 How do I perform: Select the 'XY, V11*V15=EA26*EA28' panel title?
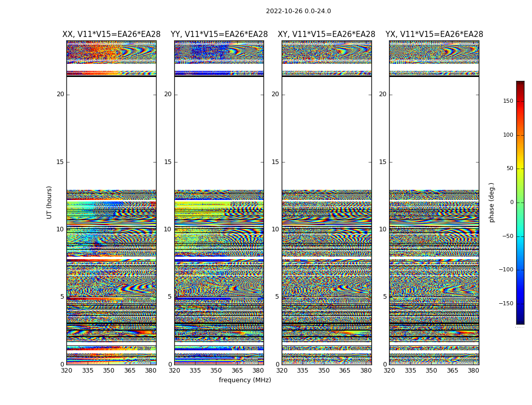tap(326, 34)
